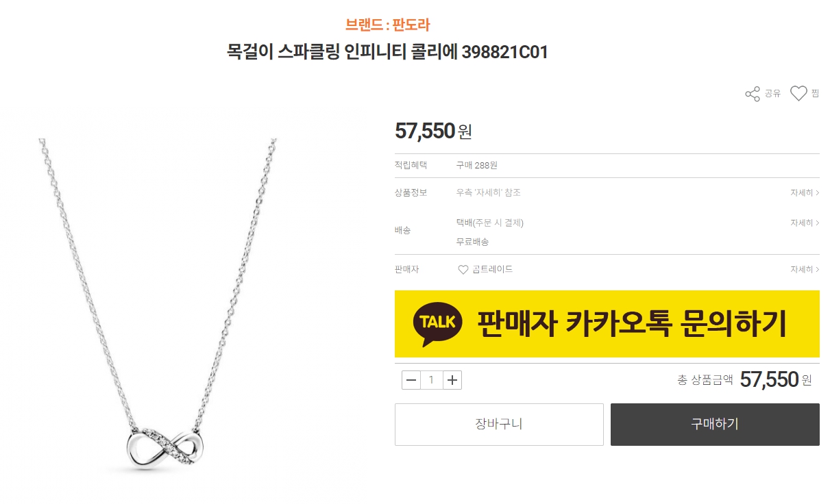Expand 판매자 details via 자세히
This screenshot has width=830, height=504.
pos(805,270)
